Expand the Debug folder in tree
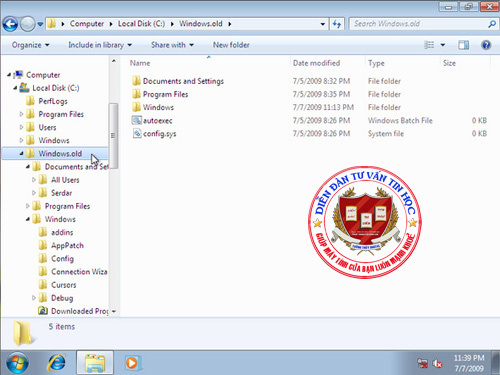The height and width of the screenshot is (375, 500). click(x=34, y=298)
